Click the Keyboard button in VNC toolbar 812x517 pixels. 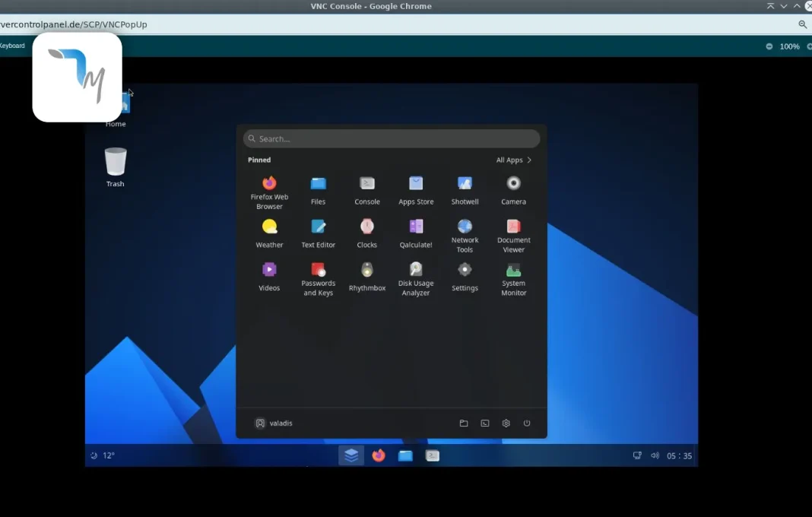coord(12,46)
